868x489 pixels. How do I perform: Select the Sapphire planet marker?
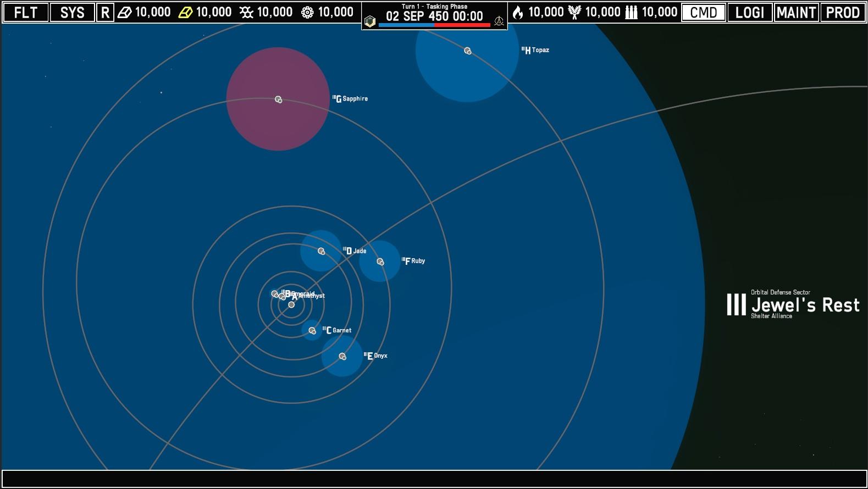coord(278,99)
